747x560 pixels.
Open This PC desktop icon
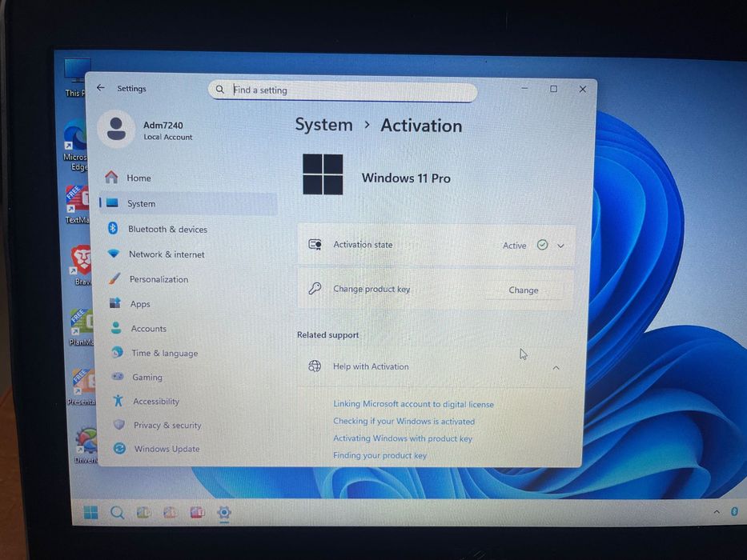coord(76,77)
